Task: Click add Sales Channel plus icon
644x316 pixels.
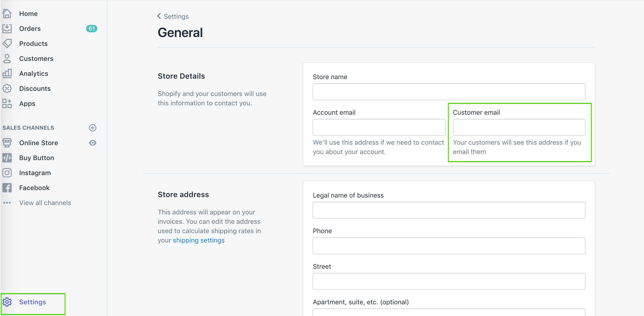Action: tap(93, 128)
